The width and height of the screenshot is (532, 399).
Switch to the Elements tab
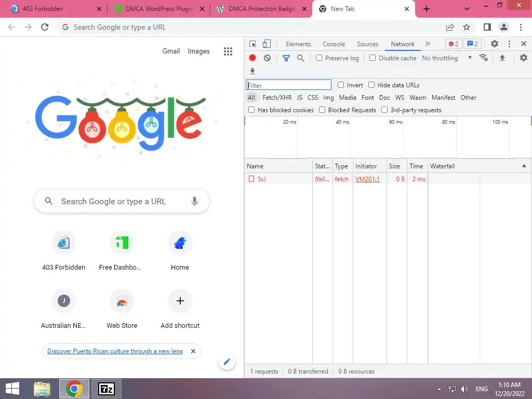[x=298, y=44]
